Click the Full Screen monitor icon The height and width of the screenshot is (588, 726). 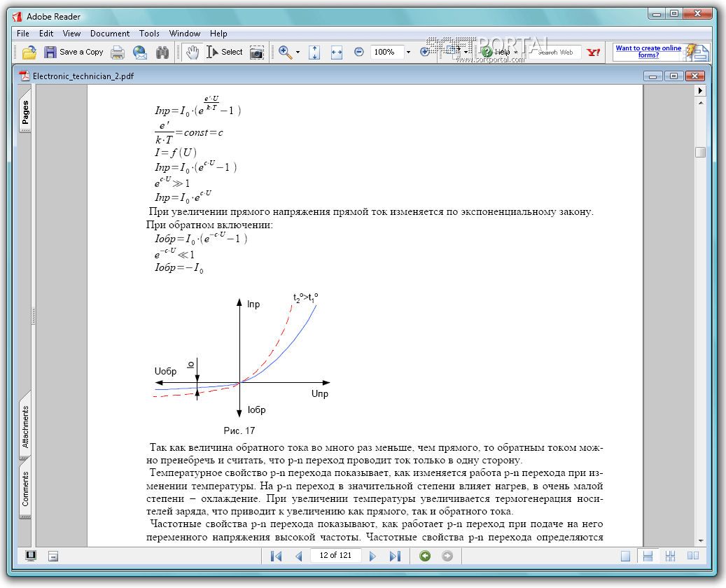coord(31,556)
